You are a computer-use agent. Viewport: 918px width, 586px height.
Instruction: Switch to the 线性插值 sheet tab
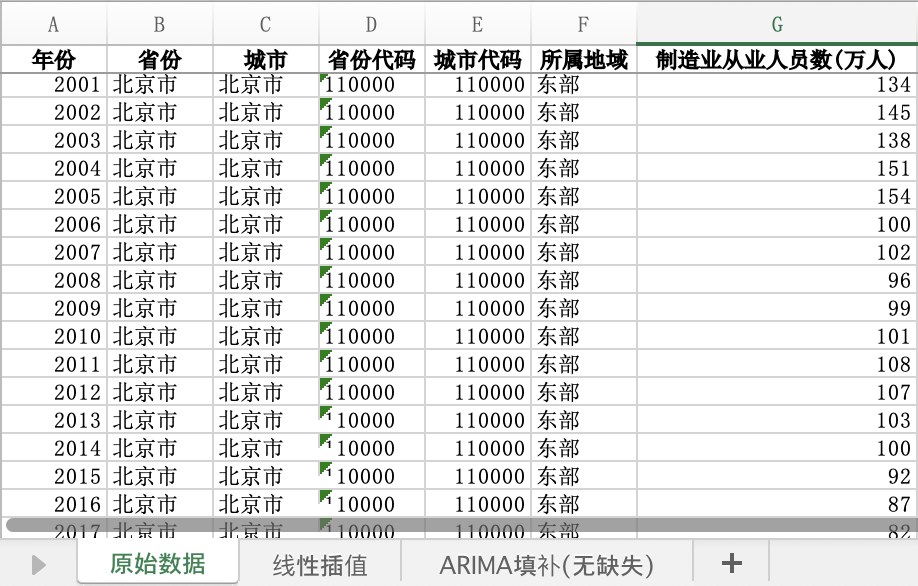pos(320,565)
